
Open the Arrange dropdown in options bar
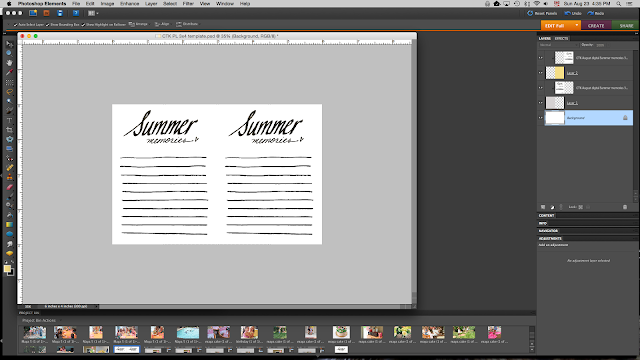point(139,24)
